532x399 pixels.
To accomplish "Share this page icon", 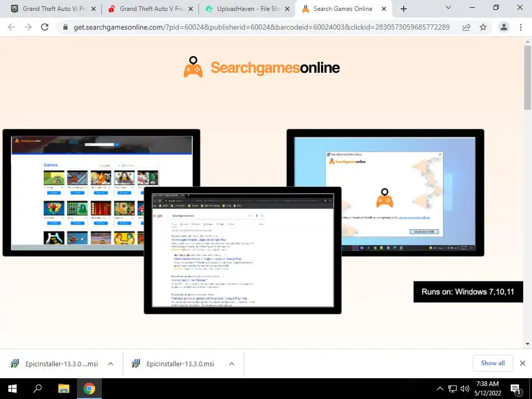I will 467,27.
